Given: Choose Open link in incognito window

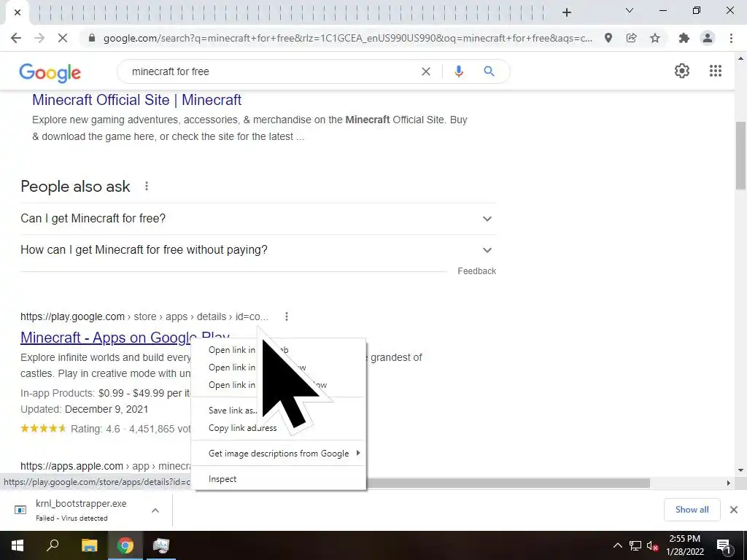Looking at the screenshot, I should (x=279, y=385).
